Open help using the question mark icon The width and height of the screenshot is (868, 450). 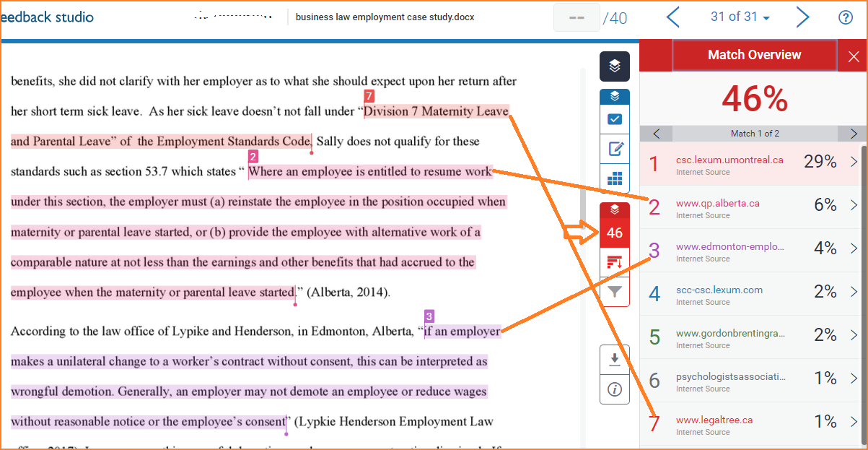coord(846,17)
